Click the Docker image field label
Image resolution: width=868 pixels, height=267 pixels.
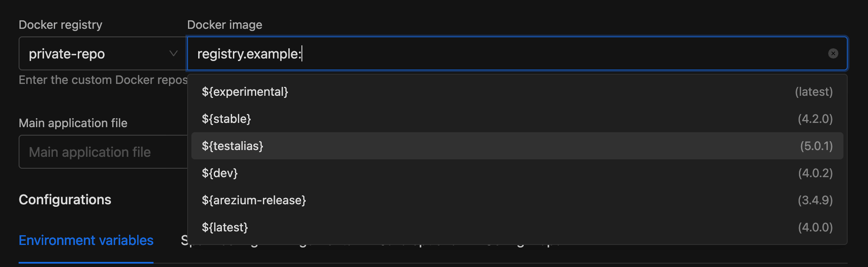[225, 25]
